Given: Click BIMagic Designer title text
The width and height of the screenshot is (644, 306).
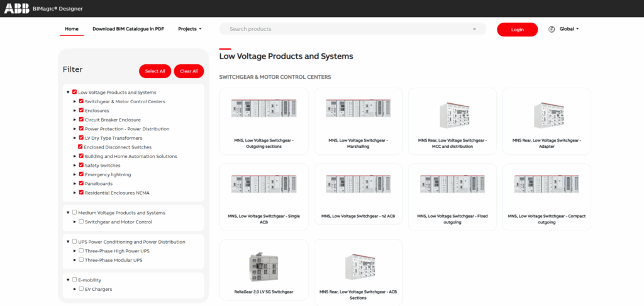Looking at the screenshot, I should (x=57, y=9).
